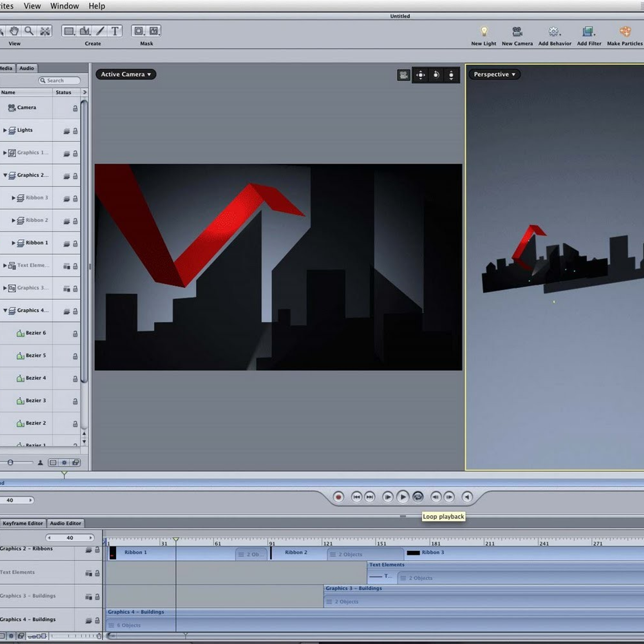
Task: Switch to the Keyframe Editor tab
Action: tap(23, 523)
